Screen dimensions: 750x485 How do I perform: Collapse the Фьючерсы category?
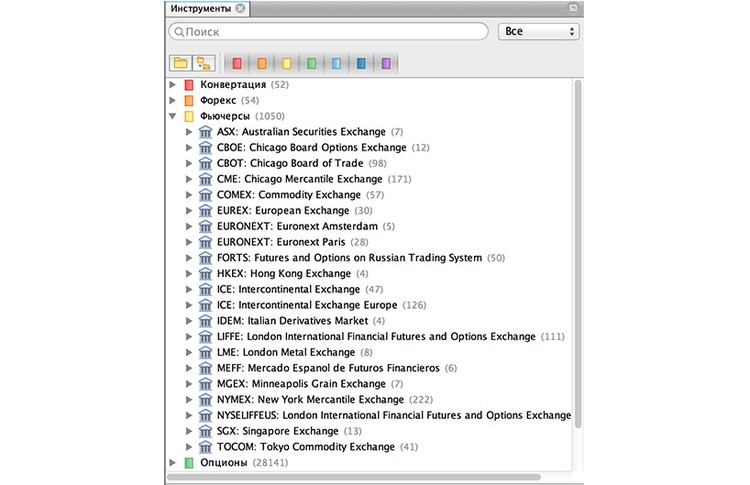173,116
